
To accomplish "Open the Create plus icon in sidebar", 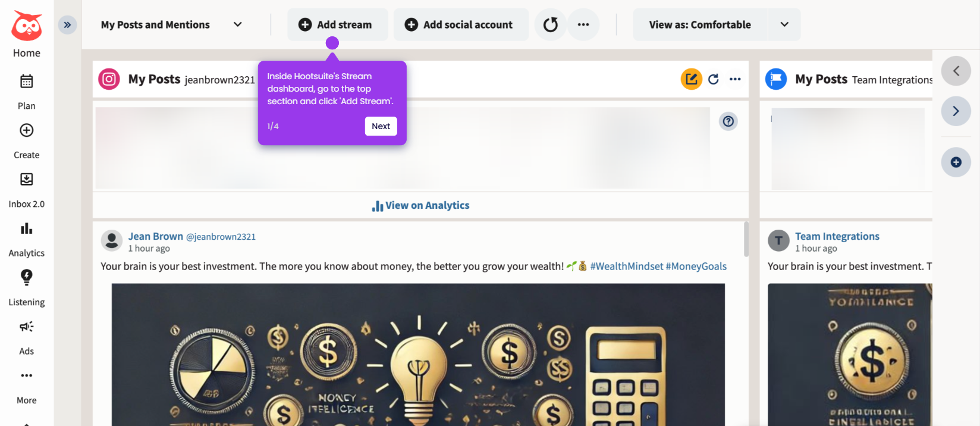I will [x=26, y=130].
